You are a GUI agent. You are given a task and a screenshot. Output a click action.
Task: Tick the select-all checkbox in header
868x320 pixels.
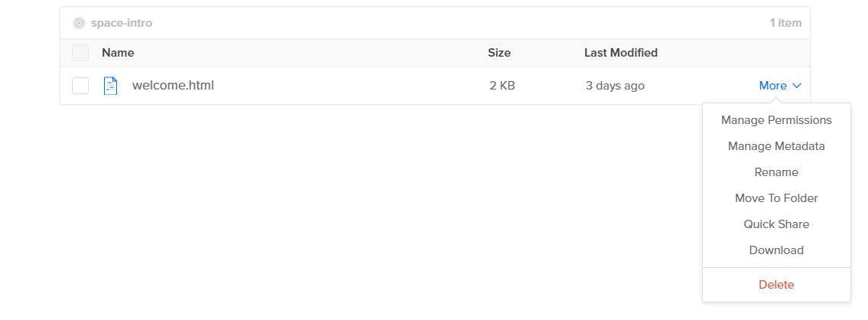point(80,53)
